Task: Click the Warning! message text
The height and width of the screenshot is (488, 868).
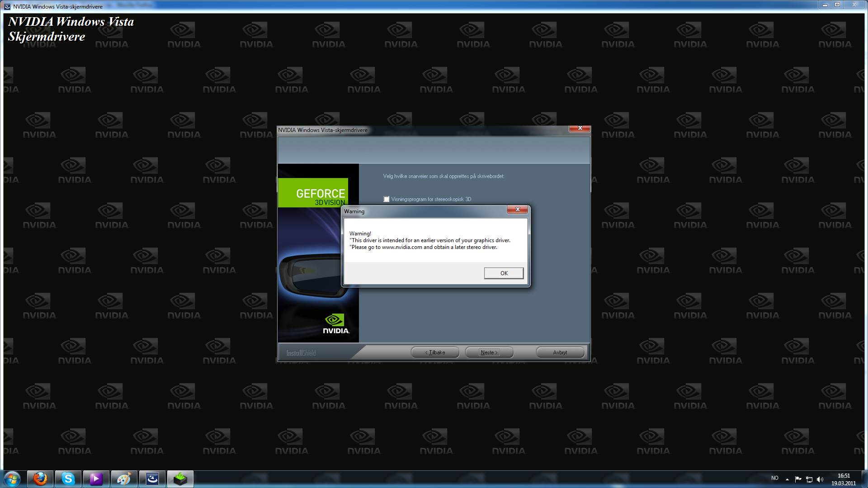Action: (x=360, y=234)
